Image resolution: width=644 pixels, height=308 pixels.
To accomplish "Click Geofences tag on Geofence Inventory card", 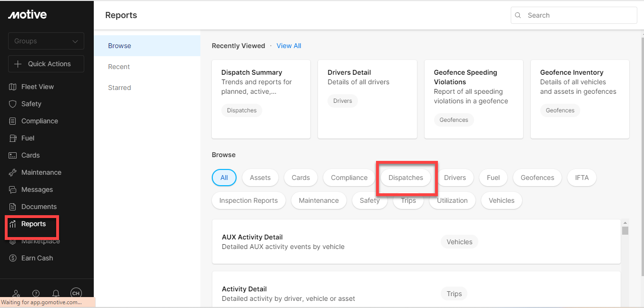I will coord(560,110).
